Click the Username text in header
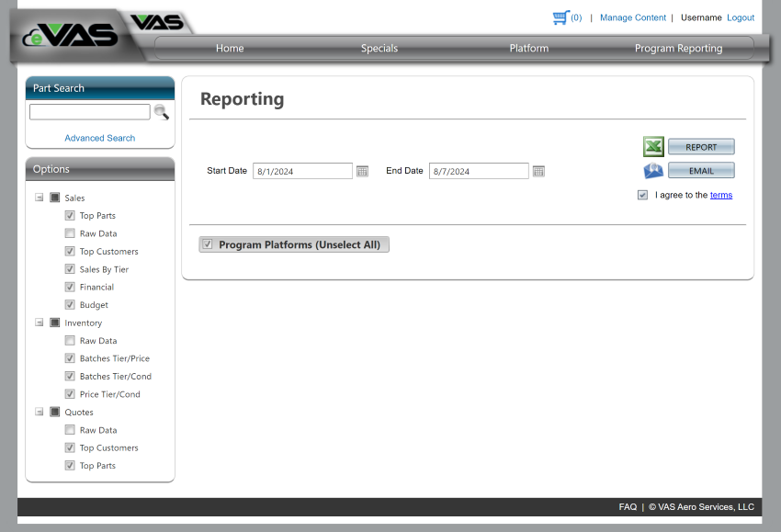The height and width of the screenshot is (532, 781). coord(701,17)
